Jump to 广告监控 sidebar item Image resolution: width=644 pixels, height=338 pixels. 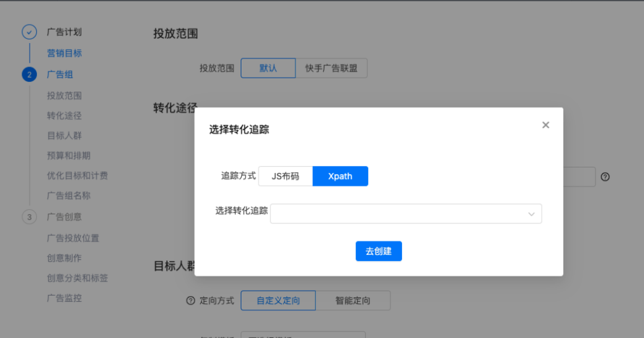(x=64, y=298)
